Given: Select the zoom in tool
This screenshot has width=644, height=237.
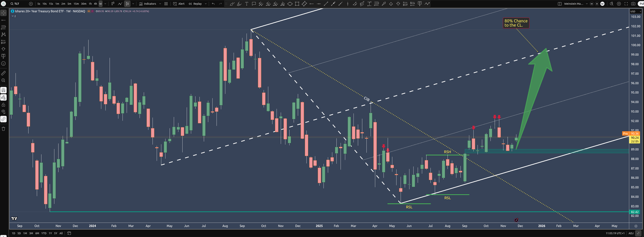Looking at the screenshot, I should [3, 80].
